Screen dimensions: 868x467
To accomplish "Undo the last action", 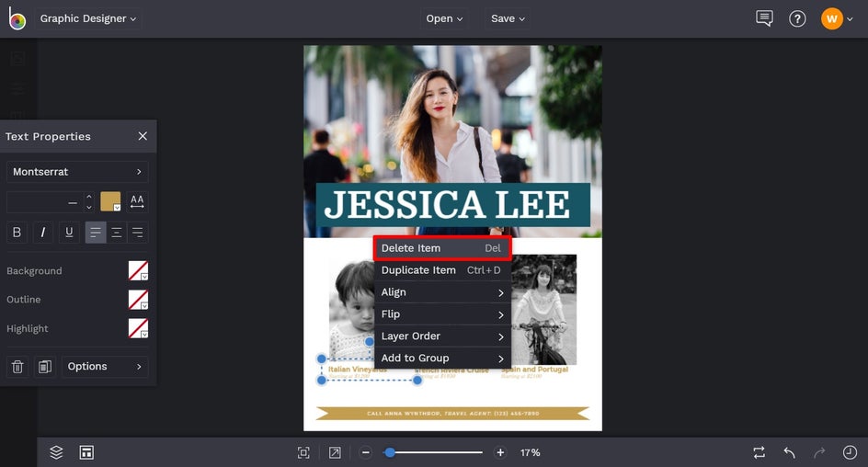I will coord(790,452).
